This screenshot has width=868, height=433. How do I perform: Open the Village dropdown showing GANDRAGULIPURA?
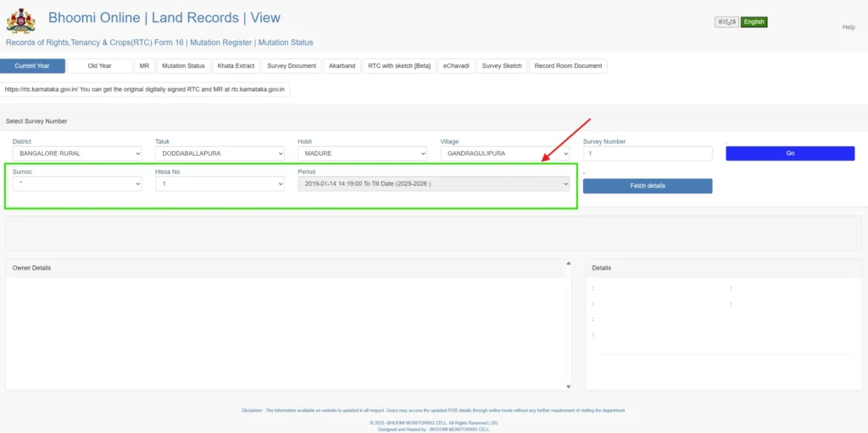click(504, 153)
